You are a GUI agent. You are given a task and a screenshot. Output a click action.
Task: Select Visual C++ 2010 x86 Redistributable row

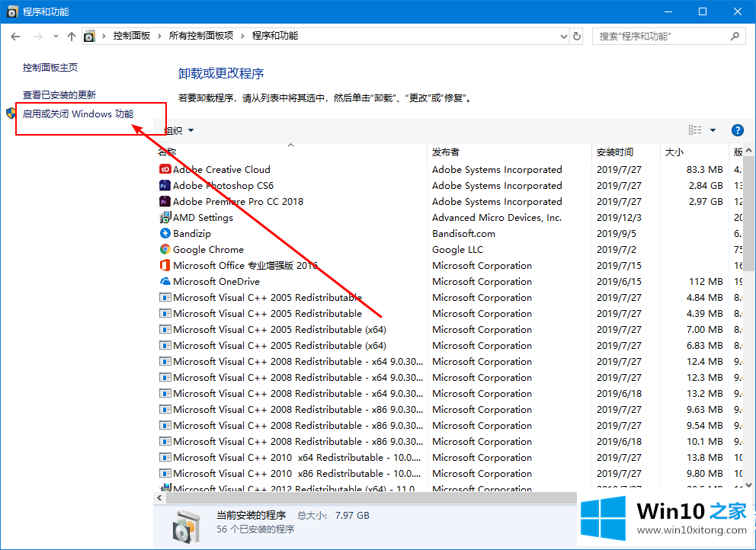296,473
